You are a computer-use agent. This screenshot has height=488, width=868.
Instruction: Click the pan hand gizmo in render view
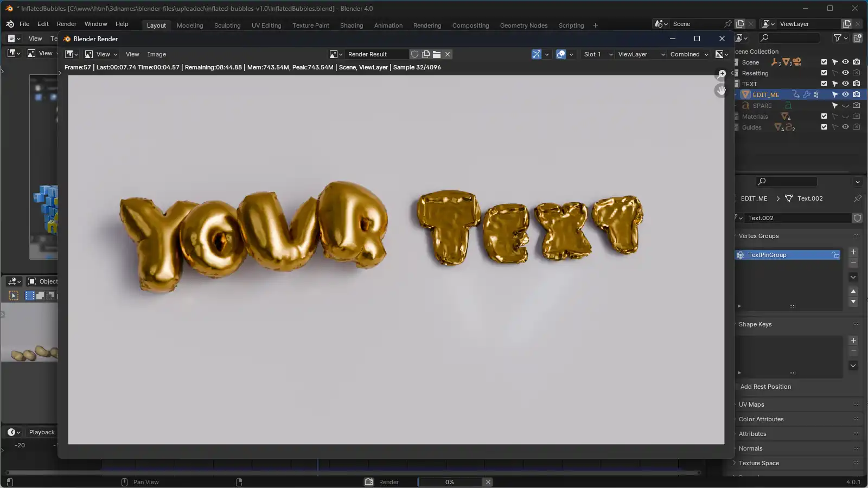[720, 90]
